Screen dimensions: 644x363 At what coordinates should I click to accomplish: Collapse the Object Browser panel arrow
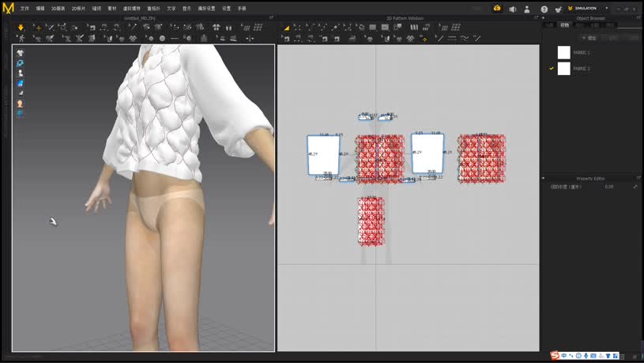tap(544, 18)
